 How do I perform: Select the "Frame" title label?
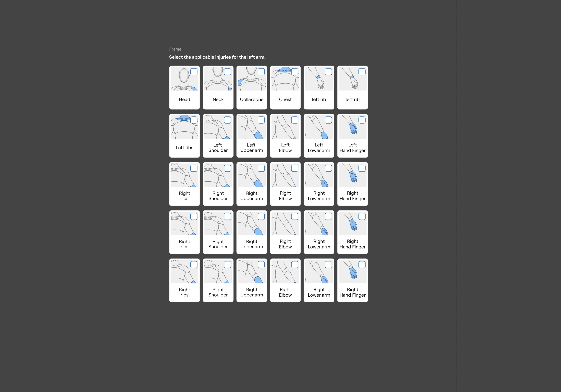tap(175, 49)
